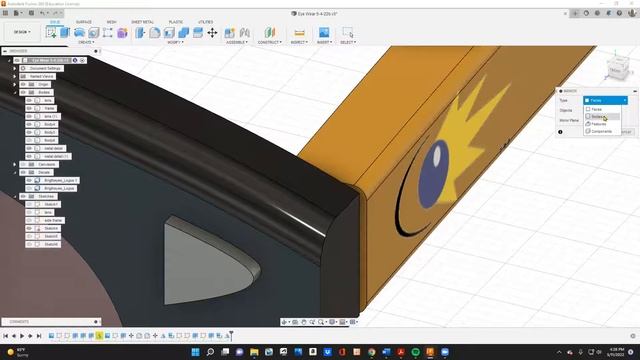Select the Sketch5 item
This screenshot has height=360, width=640.
click(x=51, y=236)
